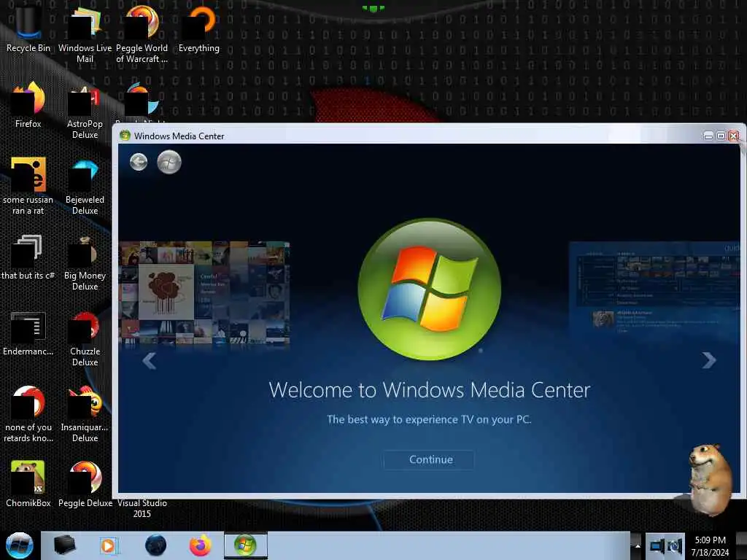Minimize the Windows Media Center window
This screenshot has height=560, width=747.
click(x=708, y=136)
